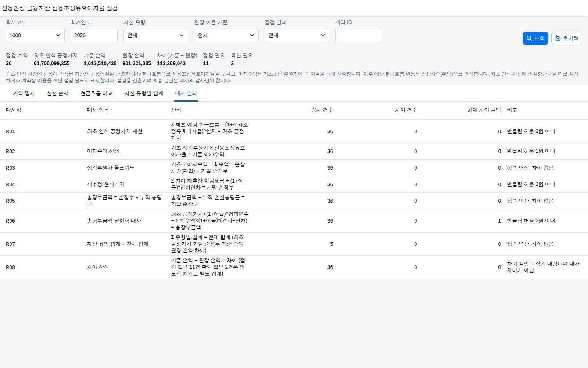Image resolution: width=588 pixels, height=368 pixels.
Task: Click 점검 필요 summary value 11
Action: click(206, 63)
